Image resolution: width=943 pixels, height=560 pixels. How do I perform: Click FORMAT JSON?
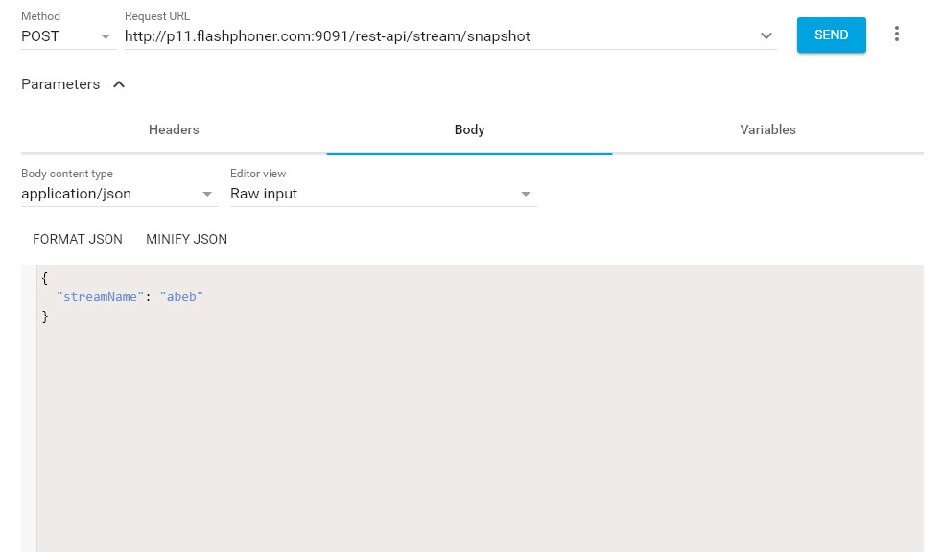78,240
